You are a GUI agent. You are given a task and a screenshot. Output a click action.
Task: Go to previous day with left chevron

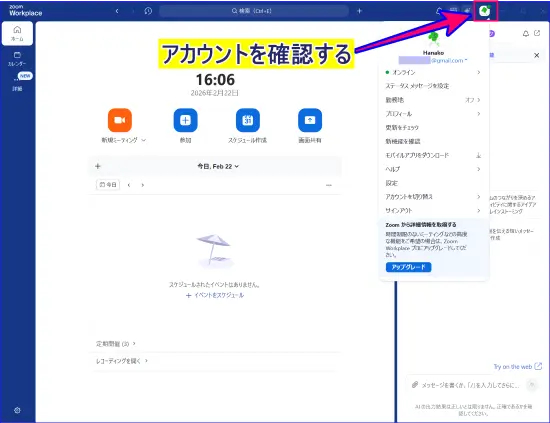[129, 185]
